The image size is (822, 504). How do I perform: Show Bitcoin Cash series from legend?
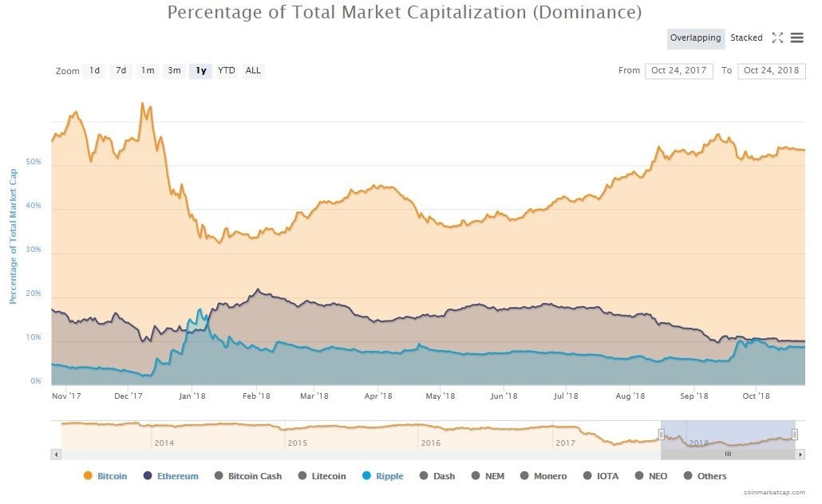click(x=248, y=476)
